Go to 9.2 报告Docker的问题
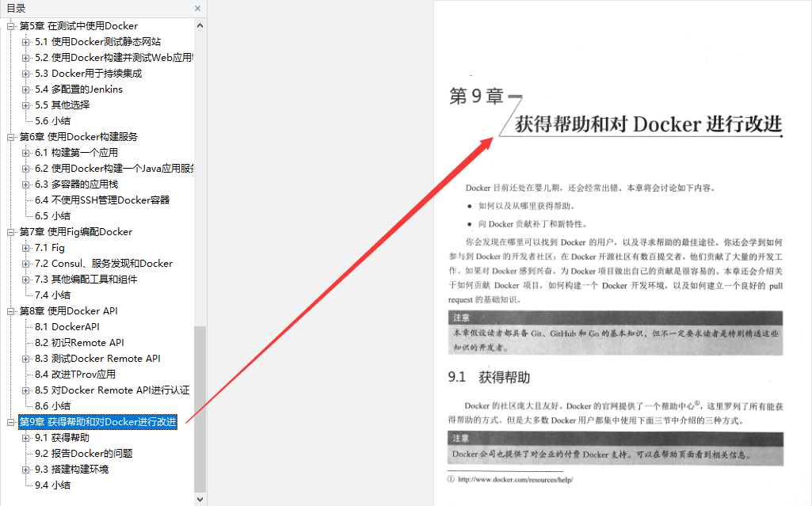 [x=84, y=454]
